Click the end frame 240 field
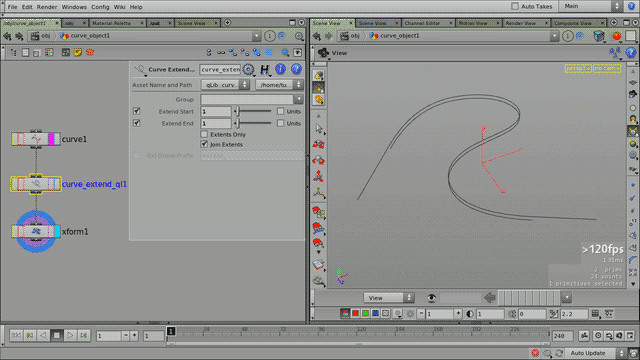The height and width of the screenshot is (360, 640). click(x=562, y=336)
